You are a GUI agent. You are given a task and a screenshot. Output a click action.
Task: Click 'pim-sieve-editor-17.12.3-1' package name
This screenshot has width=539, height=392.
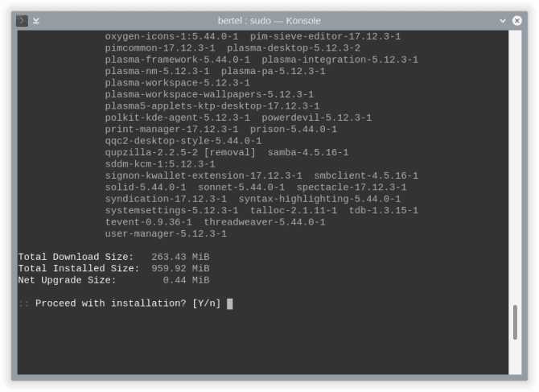pos(325,36)
